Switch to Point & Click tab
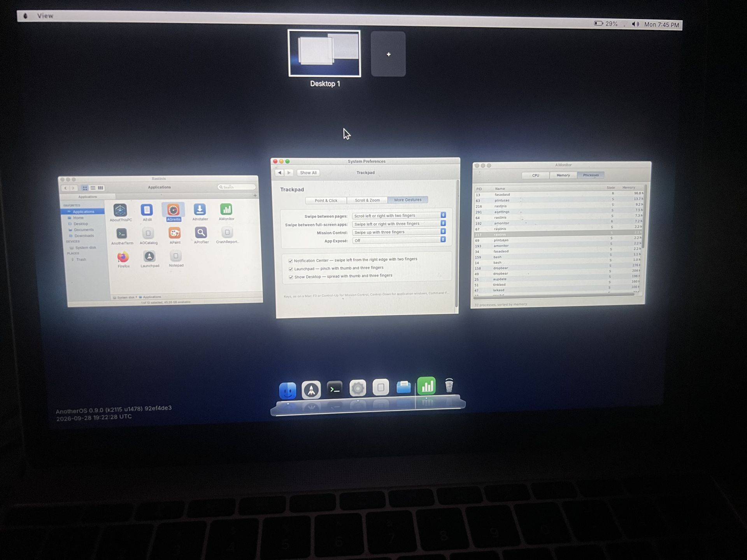Image resolution: width=747 pixels, height=560 pixels. point(326,201)
